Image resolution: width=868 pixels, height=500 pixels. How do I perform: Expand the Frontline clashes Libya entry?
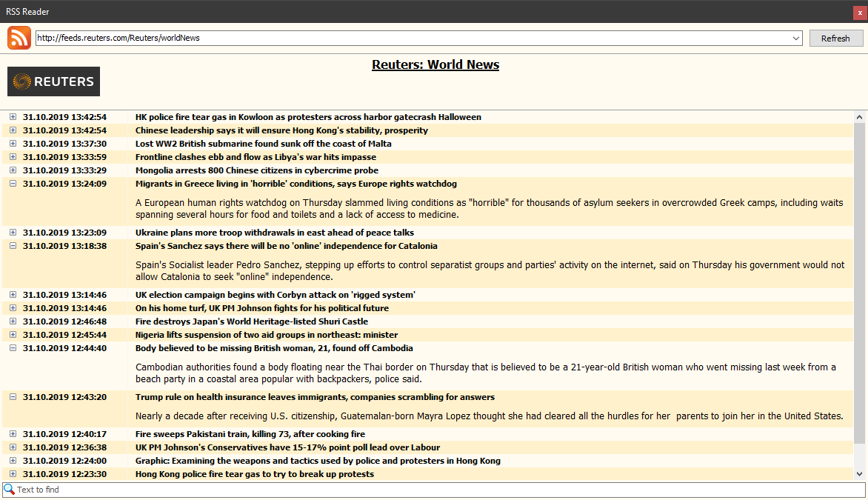13,157
